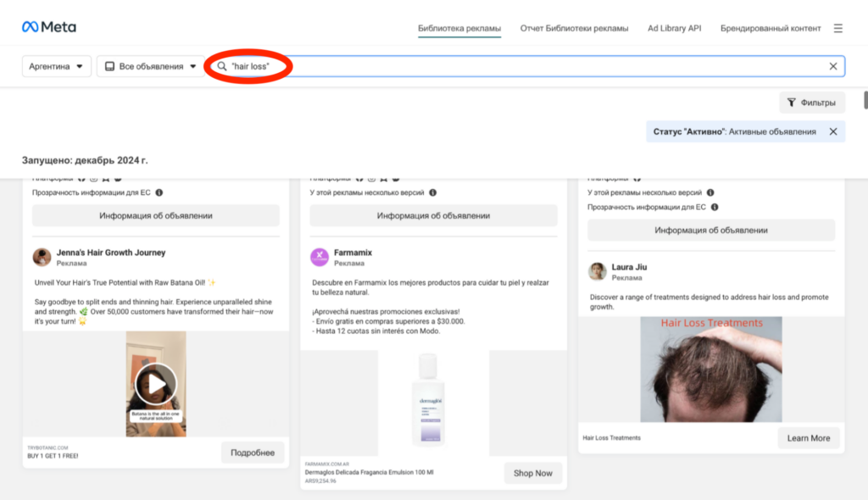The width and height of the screenshot is (868, 500).
Task: Open the Все объявления category dropdown
Action: (151, 66)
